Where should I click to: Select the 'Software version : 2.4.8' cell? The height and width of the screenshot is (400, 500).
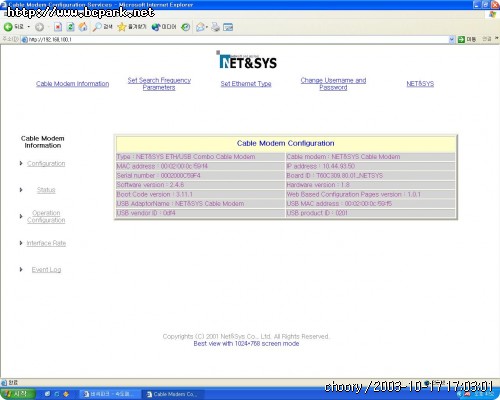[200, 185]
